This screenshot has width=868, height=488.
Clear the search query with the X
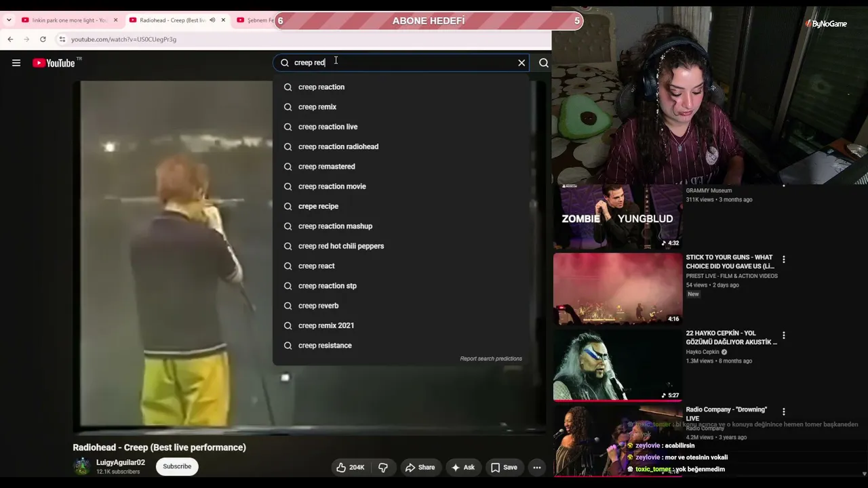[x=521, y=63]
